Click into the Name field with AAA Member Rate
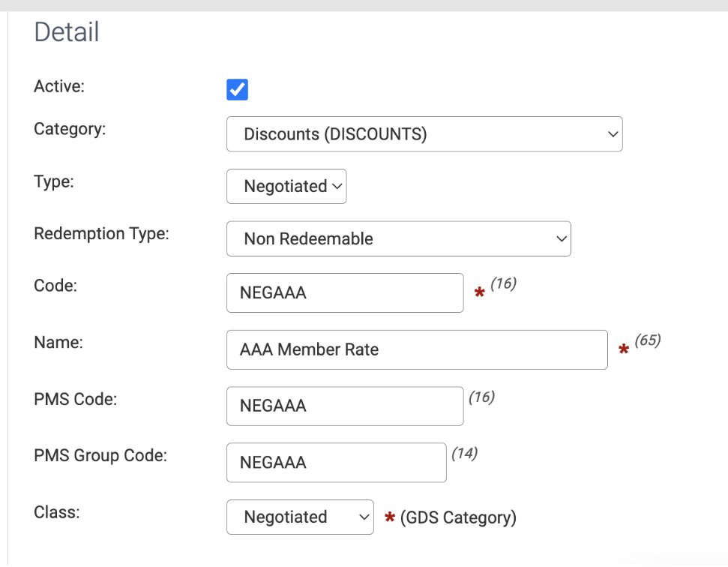 pyautogui.click(x=417, y=350)
